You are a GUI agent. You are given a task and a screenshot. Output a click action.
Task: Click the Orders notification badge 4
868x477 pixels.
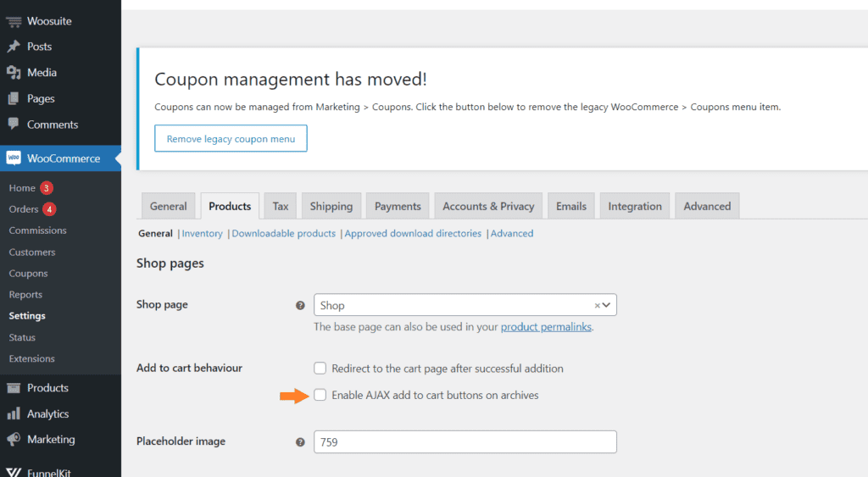[x=49, y=209]
